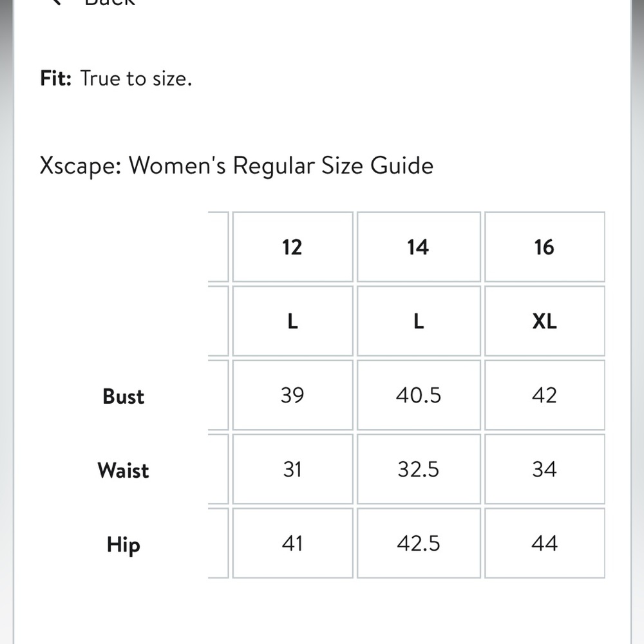Tap the back arrow chevron icon
This screenshot has width=644, height=644.
pos(55,2)
